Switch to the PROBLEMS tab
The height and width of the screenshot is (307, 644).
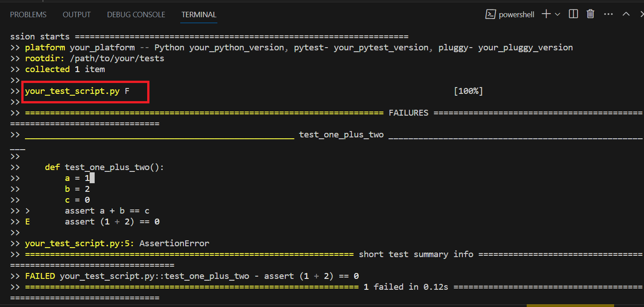(28, 14)
